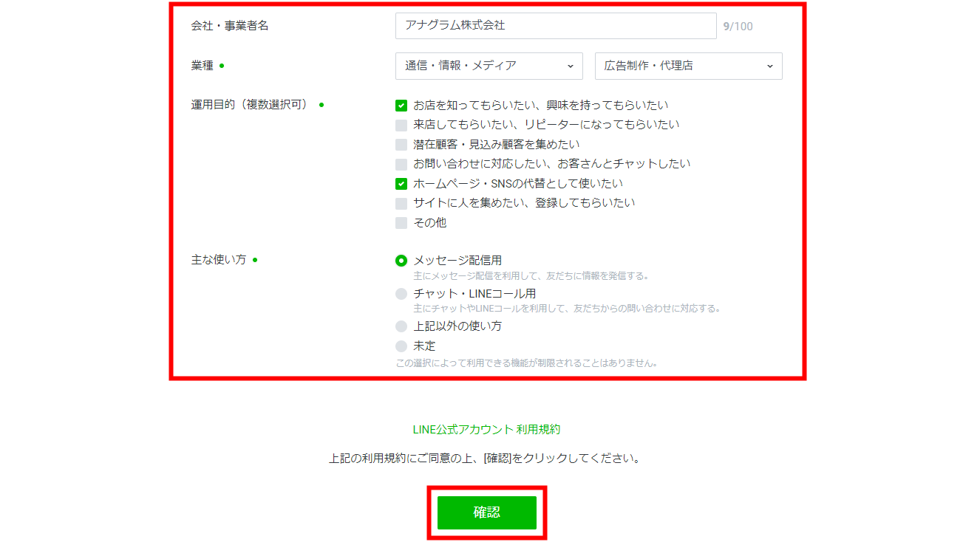This screenshot has width=980, height=542.
Task: Open the 通信・情報・メディア industry dropdown
Action: click(489, 66)
